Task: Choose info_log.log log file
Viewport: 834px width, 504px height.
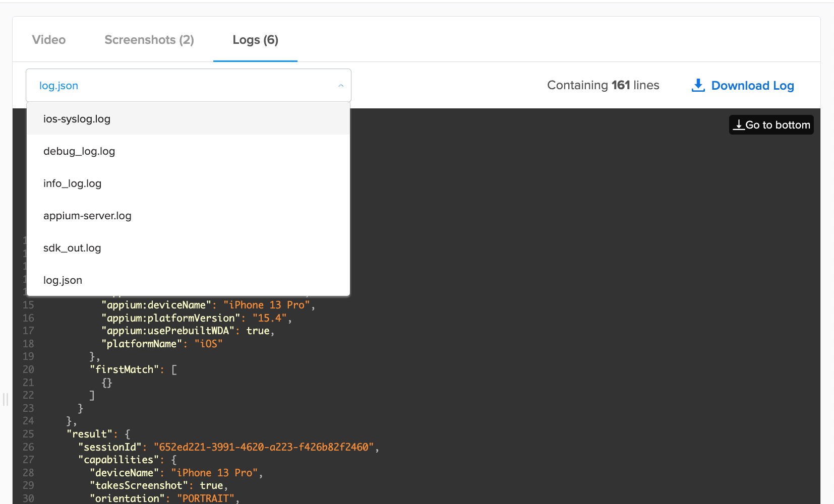Action: pos(72,183)
